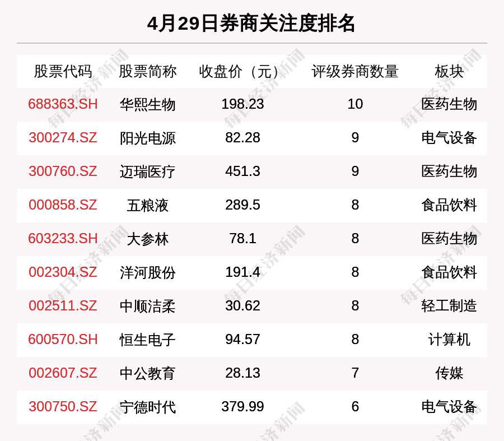
Task: Click 医药生物 sector in the 大参林 row
Action: (449, 239)
